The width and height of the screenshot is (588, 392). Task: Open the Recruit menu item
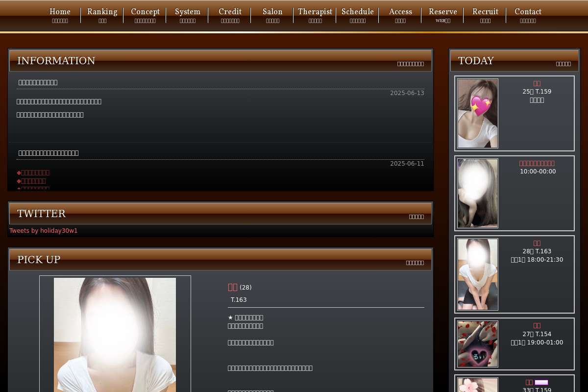pos(485,15)
